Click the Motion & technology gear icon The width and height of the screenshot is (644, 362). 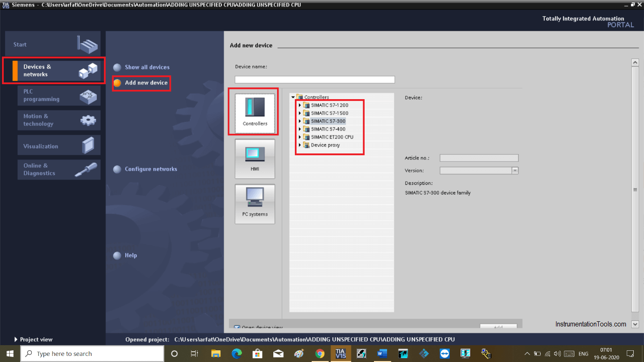pos(88,120)
